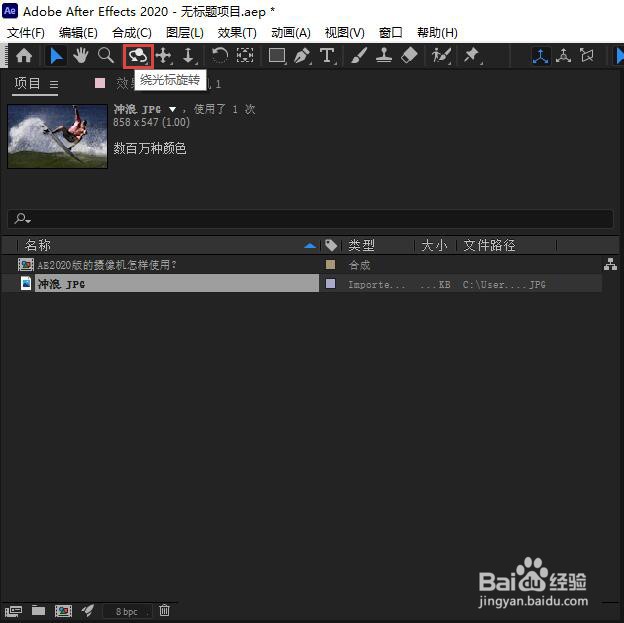Screen dimensions: 624x623
Task: Click the Interpret Footage icon
Action: tap(13, 610)
